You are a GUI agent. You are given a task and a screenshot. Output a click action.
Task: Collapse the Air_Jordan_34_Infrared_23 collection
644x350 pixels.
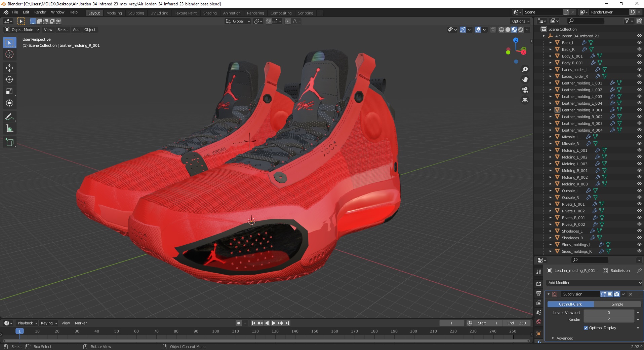coord(544,36)
